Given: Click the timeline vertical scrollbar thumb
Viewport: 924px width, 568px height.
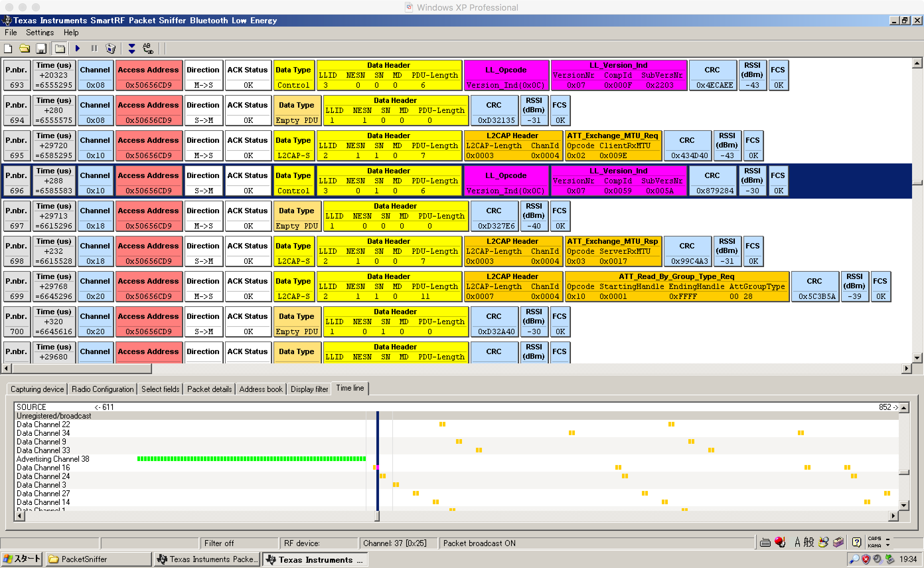Looking at the screenshot, I should point(904,472).
